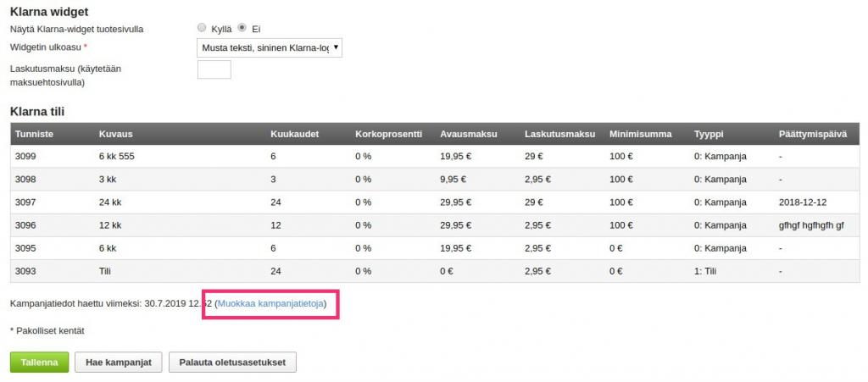Select the cell with identifier 3093

(25, 271)
